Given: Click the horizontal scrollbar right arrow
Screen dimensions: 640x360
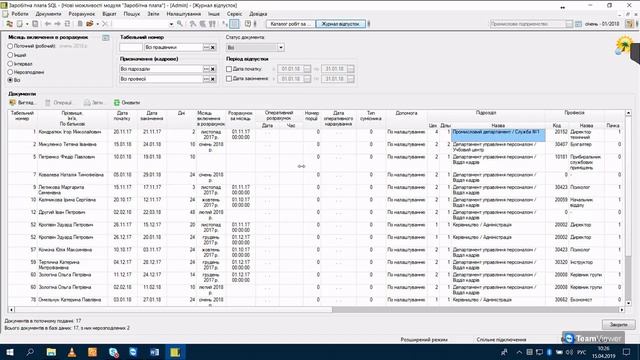Looking at the screenshot, I should tap(622, 310).
